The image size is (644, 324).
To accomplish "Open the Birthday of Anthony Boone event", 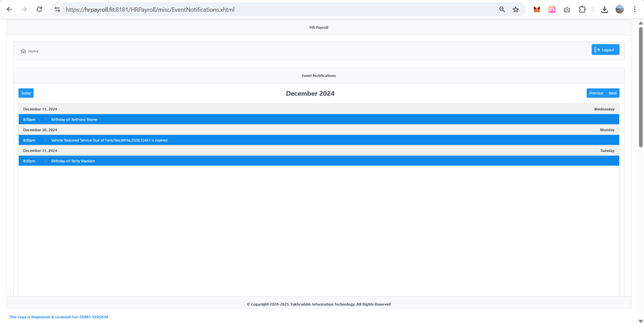I will (74, 119).
